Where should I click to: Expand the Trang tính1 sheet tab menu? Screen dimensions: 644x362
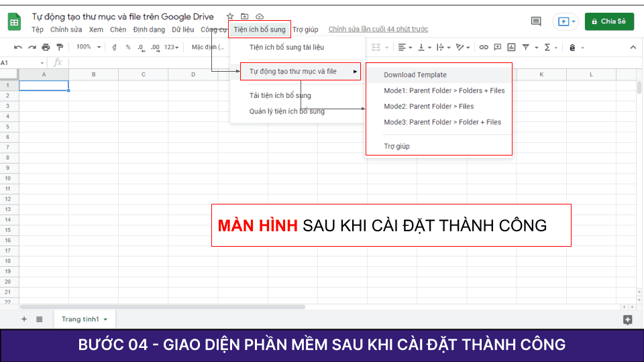click(x=105, y=320)
